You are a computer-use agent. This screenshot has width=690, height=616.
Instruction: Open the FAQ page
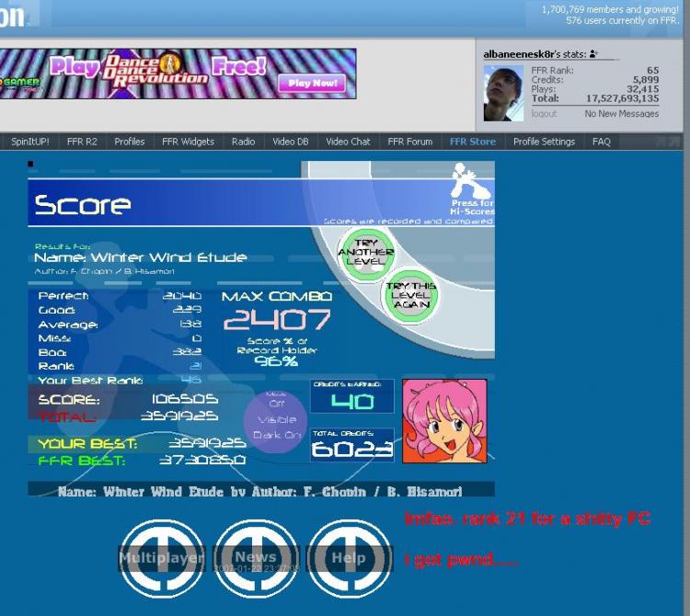pos(601,142)
